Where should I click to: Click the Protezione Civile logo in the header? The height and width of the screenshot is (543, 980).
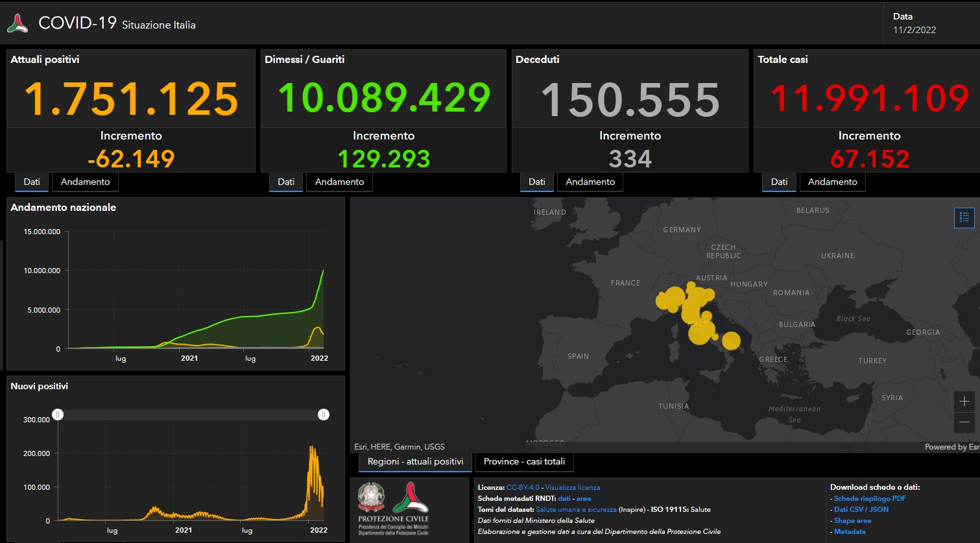[18, 24]
